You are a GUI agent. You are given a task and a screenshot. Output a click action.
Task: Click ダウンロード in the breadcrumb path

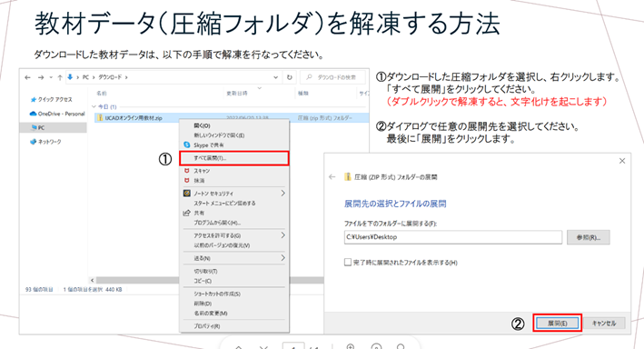click(110, 77)
